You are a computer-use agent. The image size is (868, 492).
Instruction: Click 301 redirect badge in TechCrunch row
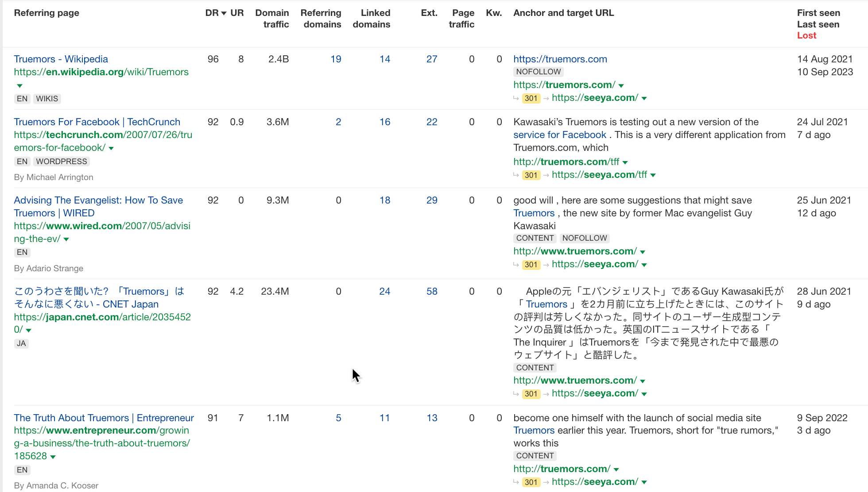[x=531, y=175]
